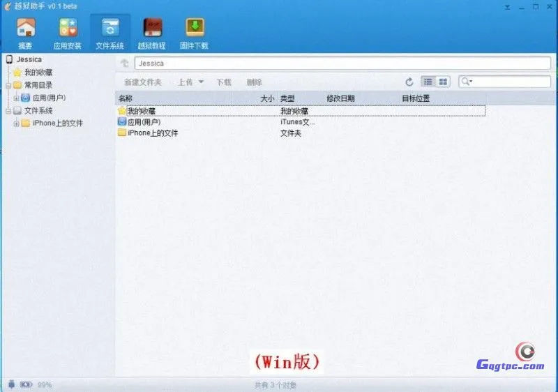Click the 下载 download button
Image resolution: width=558 pixels, height=392 pixels.
pyautogui.click(x=224, y=82)
